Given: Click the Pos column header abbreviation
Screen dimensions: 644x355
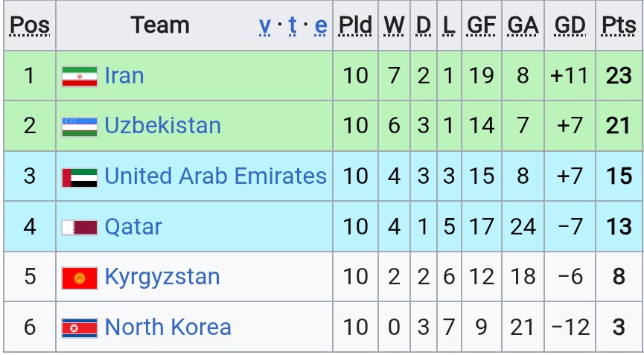Looking at the screenshot, I should (x=30, y=25).
